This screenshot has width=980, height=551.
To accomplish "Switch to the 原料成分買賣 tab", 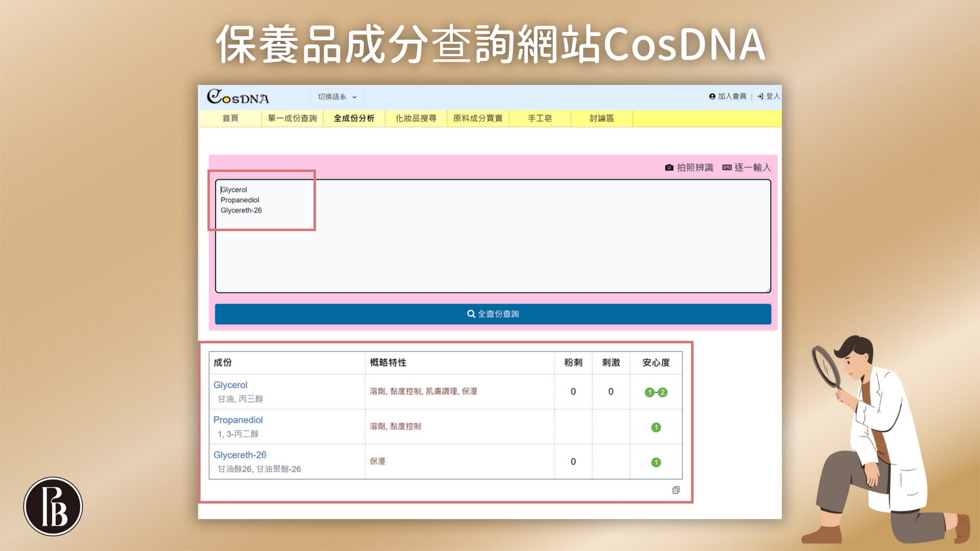I will (478, 118).
